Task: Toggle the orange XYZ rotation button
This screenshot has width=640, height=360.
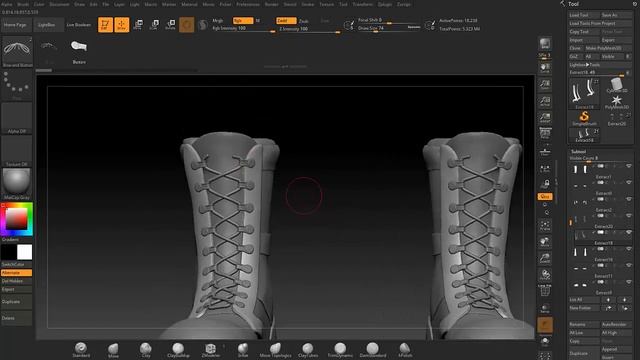Action: tap(544, 197)
